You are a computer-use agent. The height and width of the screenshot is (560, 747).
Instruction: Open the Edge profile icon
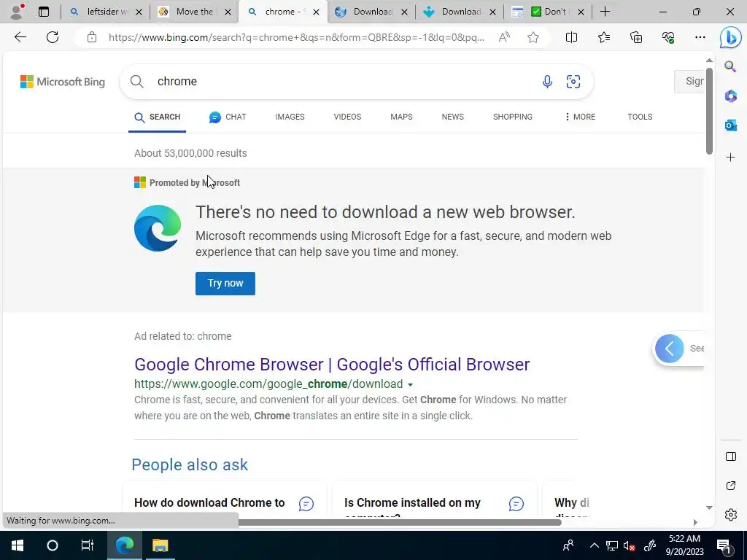(x=18, y=12)
